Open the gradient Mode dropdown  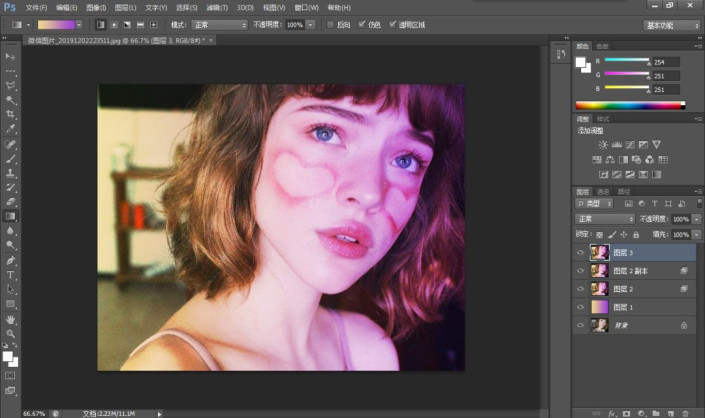tap(219, 25)
